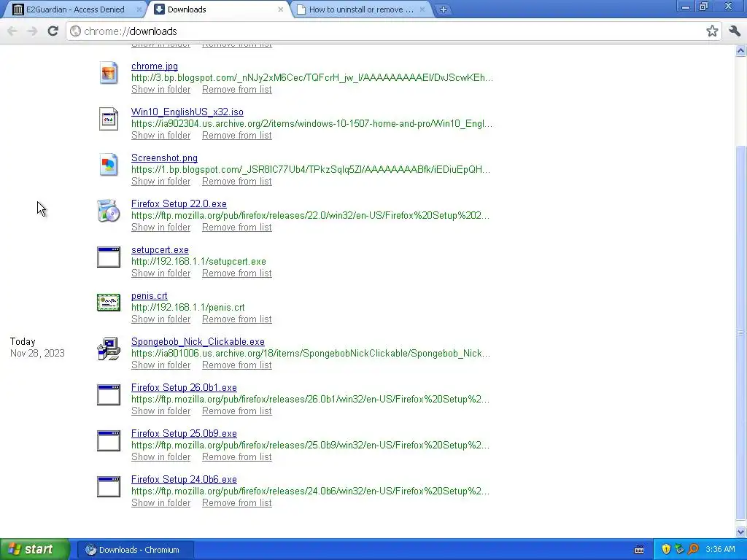Close the Downloads tab

pyautogui.click(x=281, y=9)
